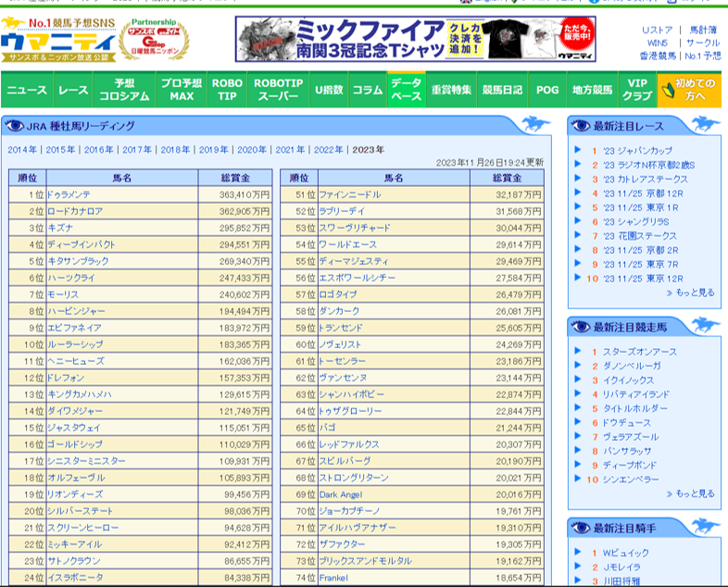Image resolution: width=728 pixels, height=587 pixels.
Task: Switch to the 重賞特集 menu tab
Action: point(452,91)
